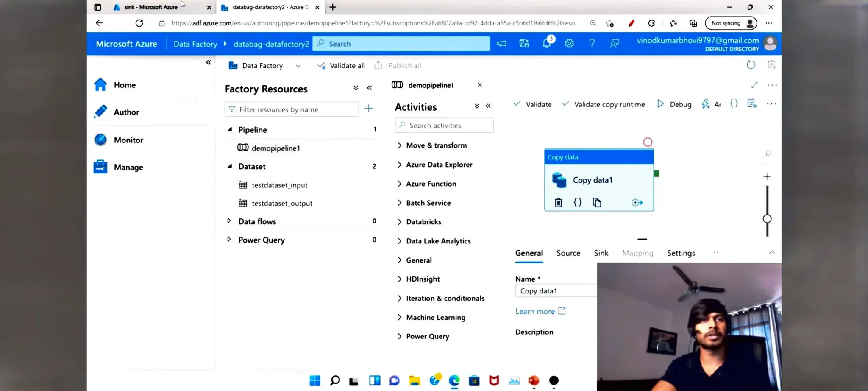Delete the Copy data1 activity
Viewport: 868px width, 391px height.
(x=558, y=203)
